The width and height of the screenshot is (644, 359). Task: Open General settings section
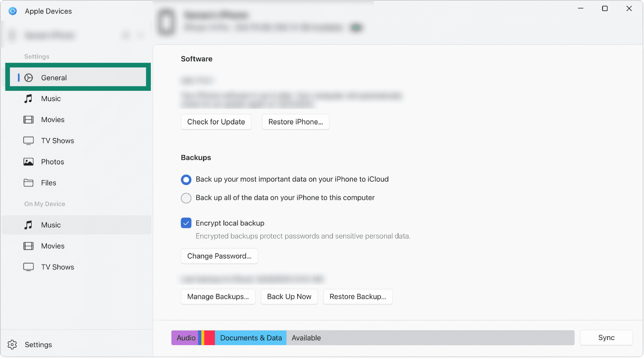pos(78,78)
